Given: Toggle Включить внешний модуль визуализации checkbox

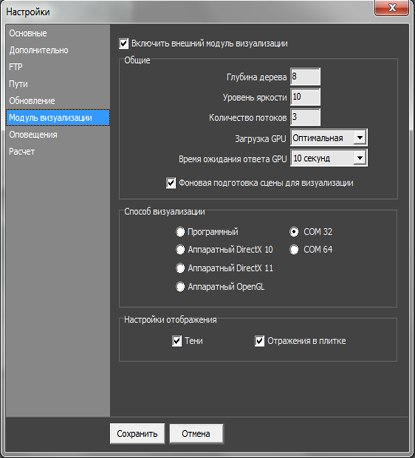Looking at the screenshot, I should (x=124, y=44).
